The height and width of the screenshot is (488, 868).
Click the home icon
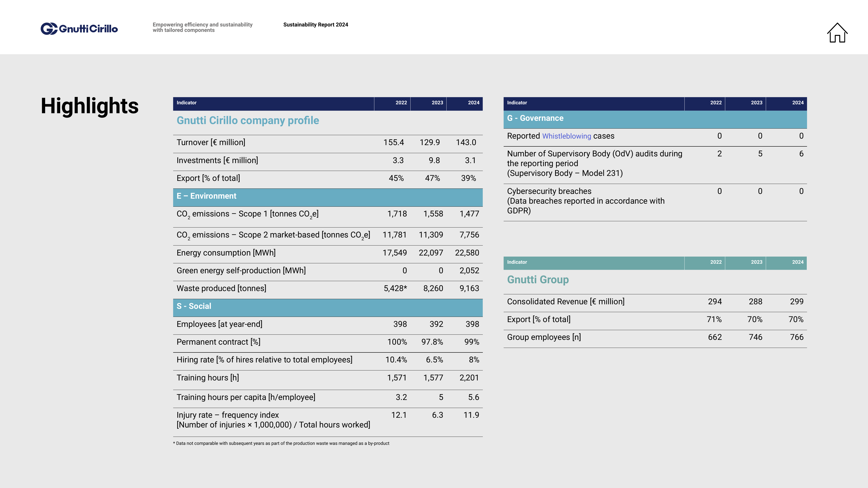tap(837, 33)
